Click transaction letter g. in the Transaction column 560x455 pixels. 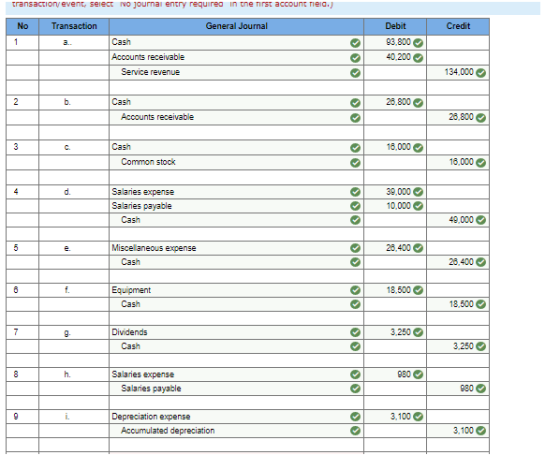pyautogui.click(x=67, y=333)
